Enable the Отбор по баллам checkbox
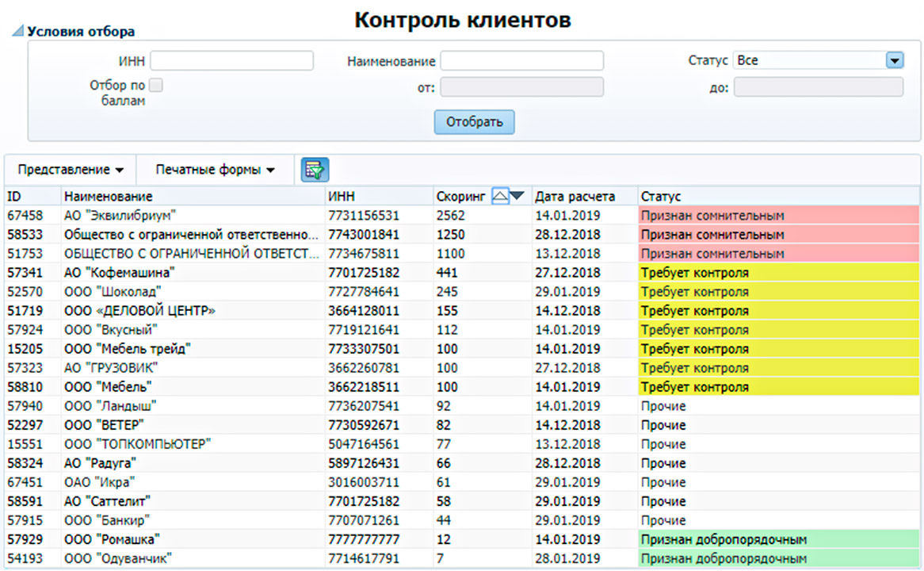Viewport: 924px width, 571px height. pyautogui.click(x=156, y=85)
